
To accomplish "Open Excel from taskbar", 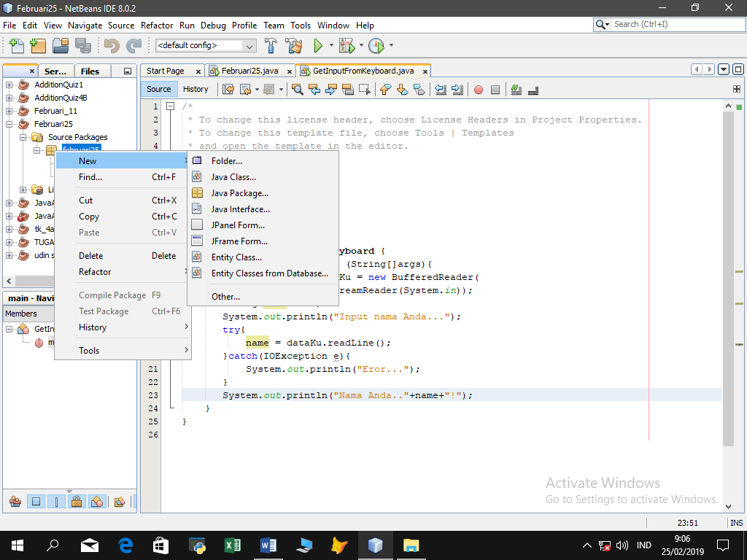I will tap(233, 545).
